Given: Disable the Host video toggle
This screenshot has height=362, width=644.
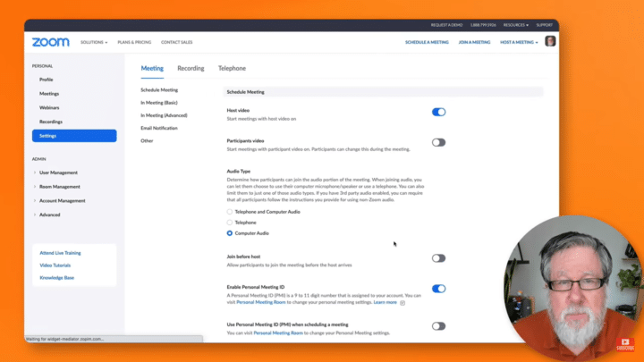Looking at the screenshot, I should click(438, 112).
